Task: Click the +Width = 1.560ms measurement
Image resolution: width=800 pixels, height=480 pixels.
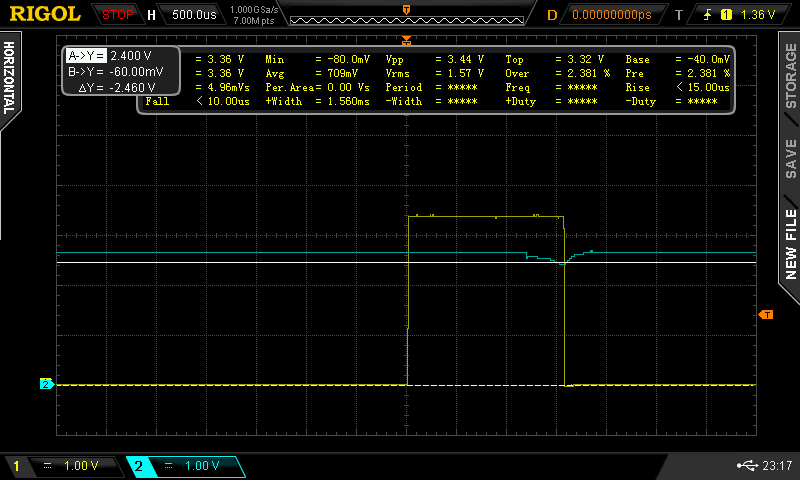Action: click(x=317, y=102)
